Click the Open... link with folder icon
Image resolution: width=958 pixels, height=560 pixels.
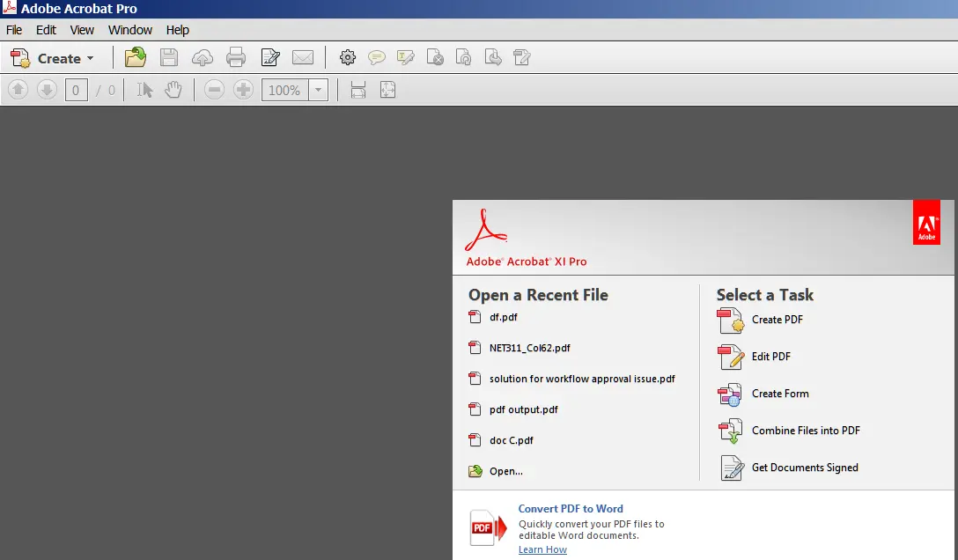click(x=496, y=471)
